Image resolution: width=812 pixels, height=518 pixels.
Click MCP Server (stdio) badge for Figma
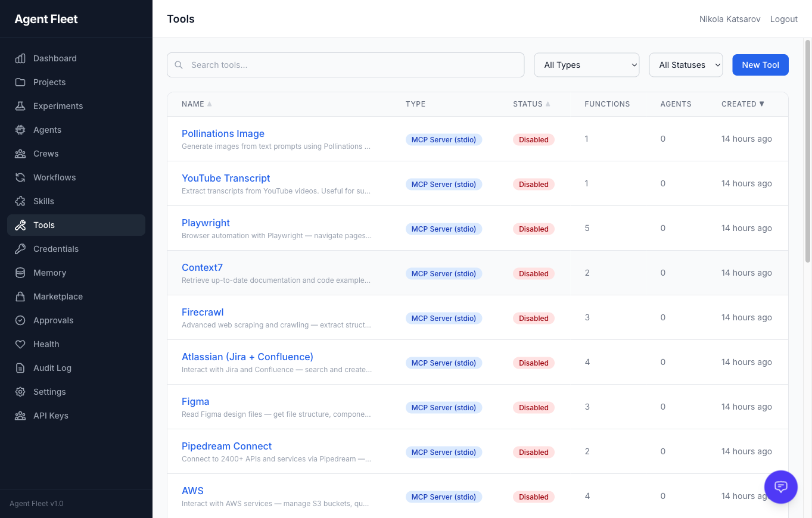(x=444, y=407)
